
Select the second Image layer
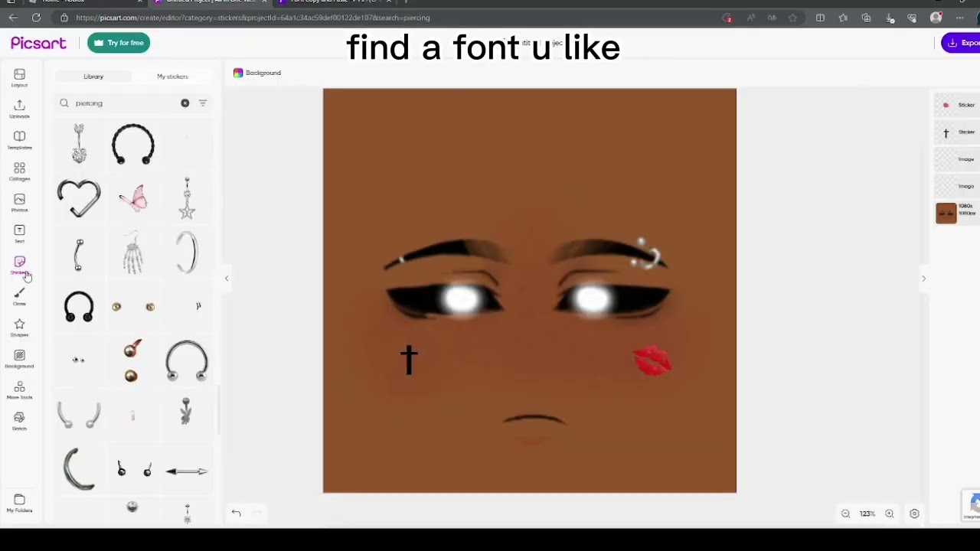[x=957, y=186]
